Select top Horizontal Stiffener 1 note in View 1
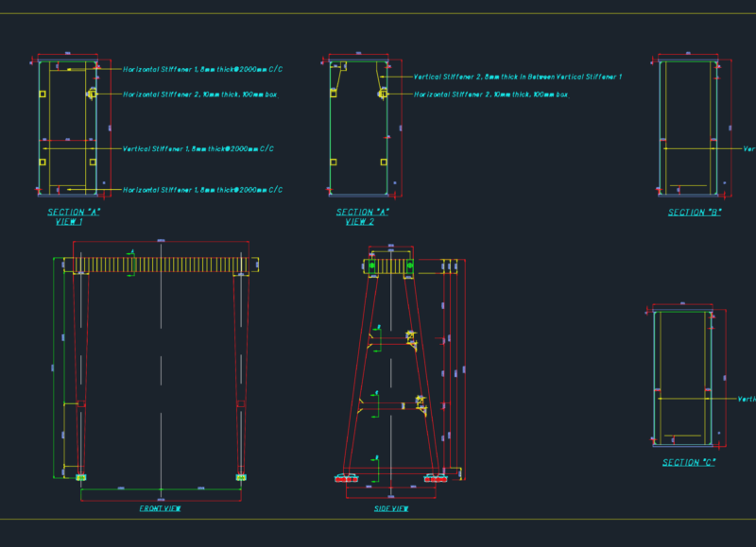The height and width of the screenshot is (547, 756). coord(202,69)
